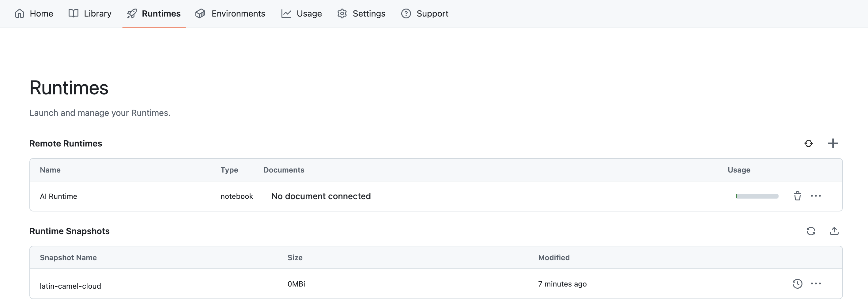Viewport: 868px width, 304px height.
Task: Refresh the Runtime Snapshots list
Action: click(x=811, y=231)
